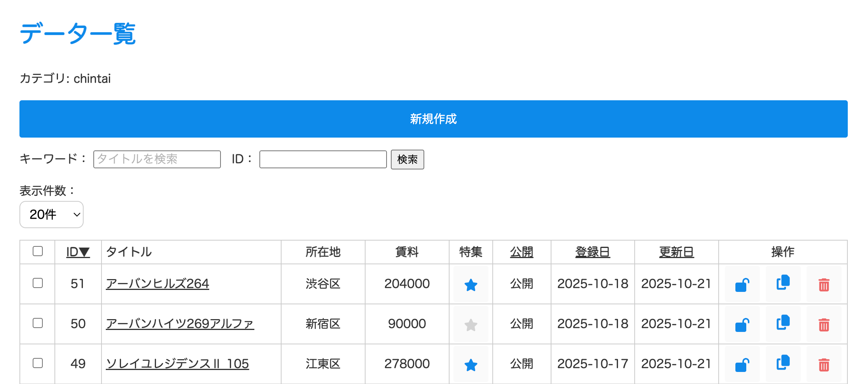Click the duplicate icon for row 50
Viewport: 868px width, 384px height.
click(783, 323)
